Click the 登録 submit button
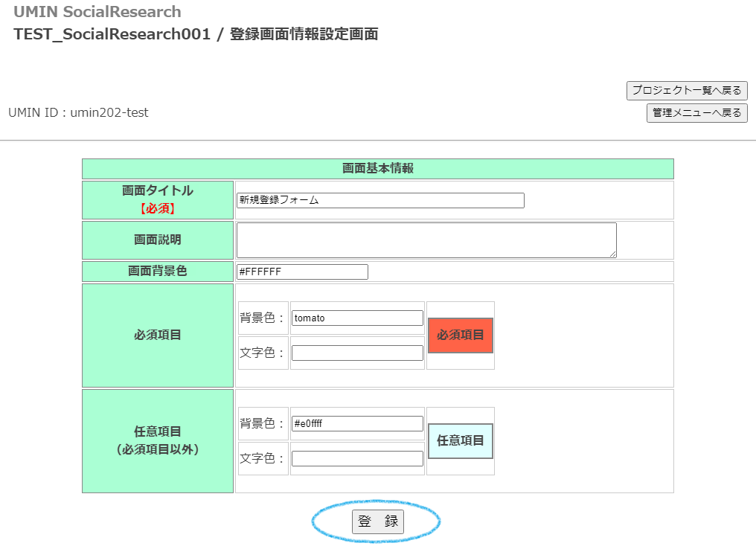This screenshot has height=549, width=756. [x=377, y=521]
